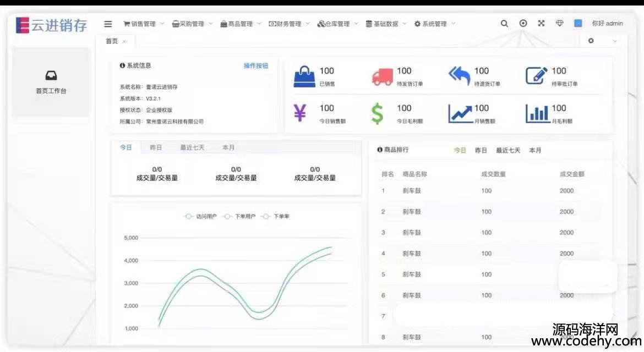The height and width of the screenshot is (352, 644).
Task: Click the 成交数量 column header
Action: click(493, 174)
